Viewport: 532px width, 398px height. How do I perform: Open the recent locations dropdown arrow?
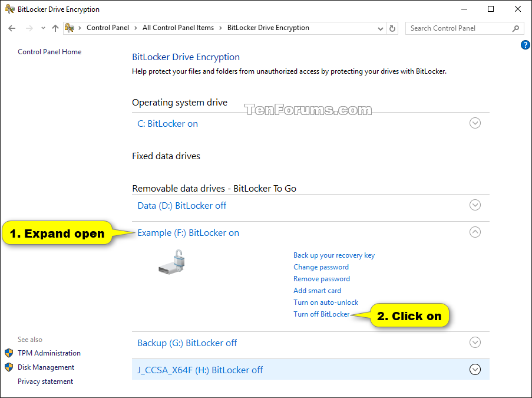[43, 28]
